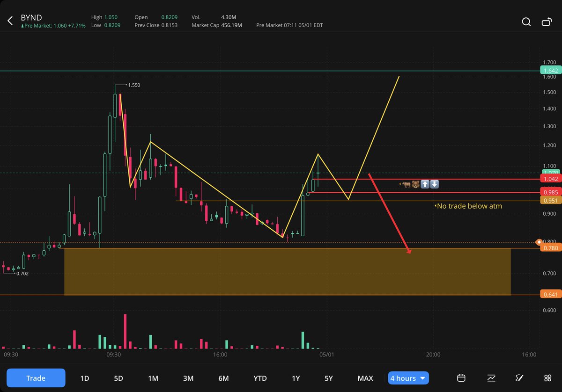Select the BYND ticker title
562x392 pixels.
(31, 18)
